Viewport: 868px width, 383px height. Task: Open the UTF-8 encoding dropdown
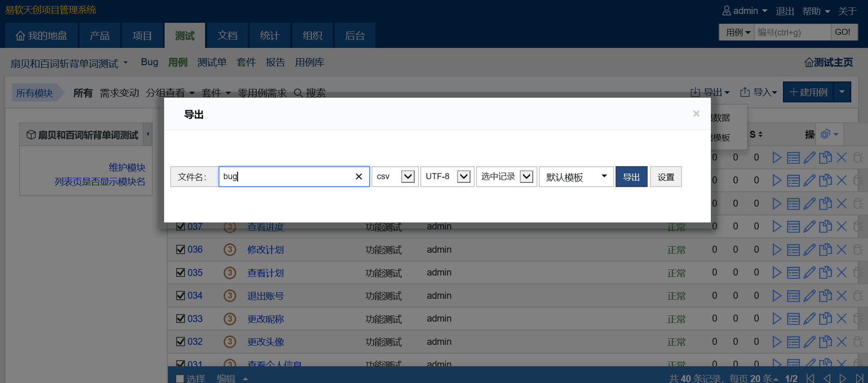[x=447, y=177]
